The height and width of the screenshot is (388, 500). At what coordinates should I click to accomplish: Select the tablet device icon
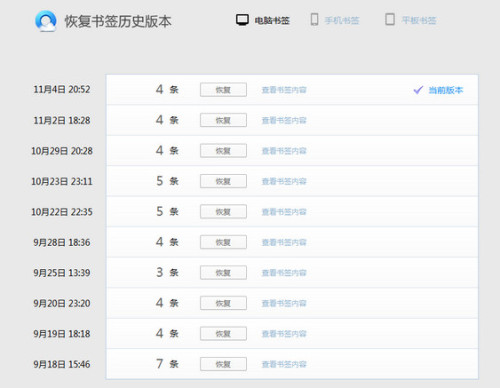(390, 20)
